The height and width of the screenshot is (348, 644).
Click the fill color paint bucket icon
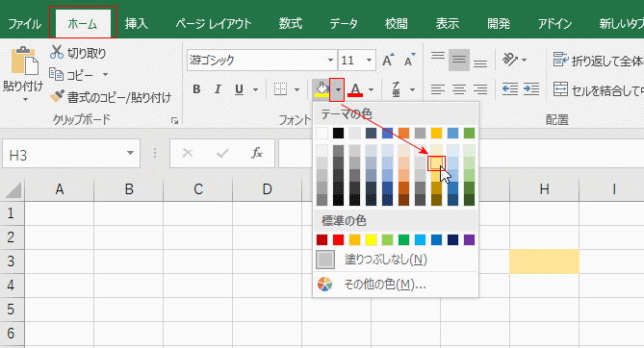[322, 89]
